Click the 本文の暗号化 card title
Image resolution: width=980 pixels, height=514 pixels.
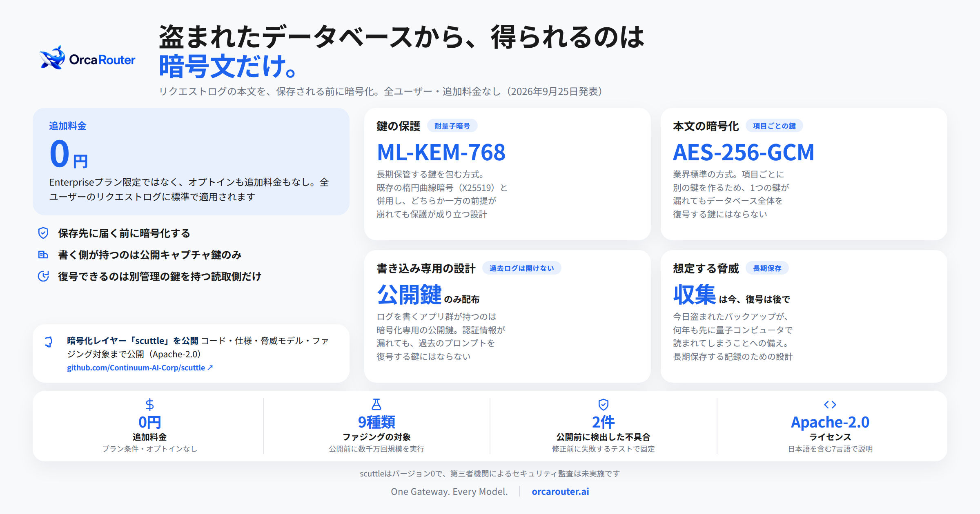tap(706, 126)
